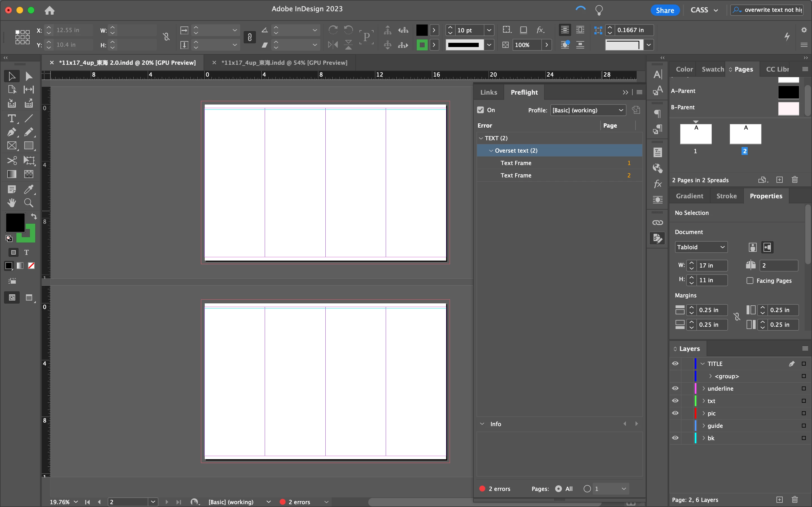This screenshot has width=812, height=507.
Task: Uncheck the Preflight On checkbox
Action: click(x=480, y=110)
